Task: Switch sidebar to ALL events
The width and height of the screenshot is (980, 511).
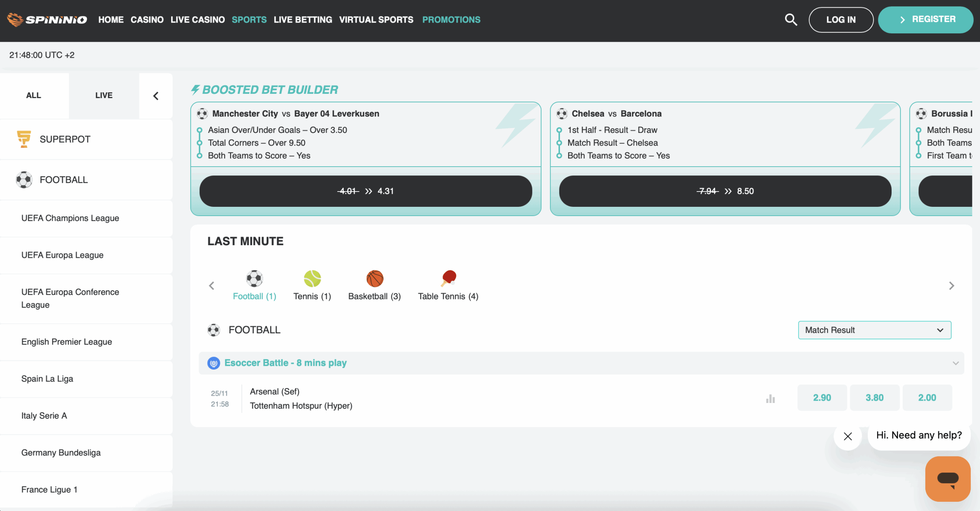Action: [34, 95]
